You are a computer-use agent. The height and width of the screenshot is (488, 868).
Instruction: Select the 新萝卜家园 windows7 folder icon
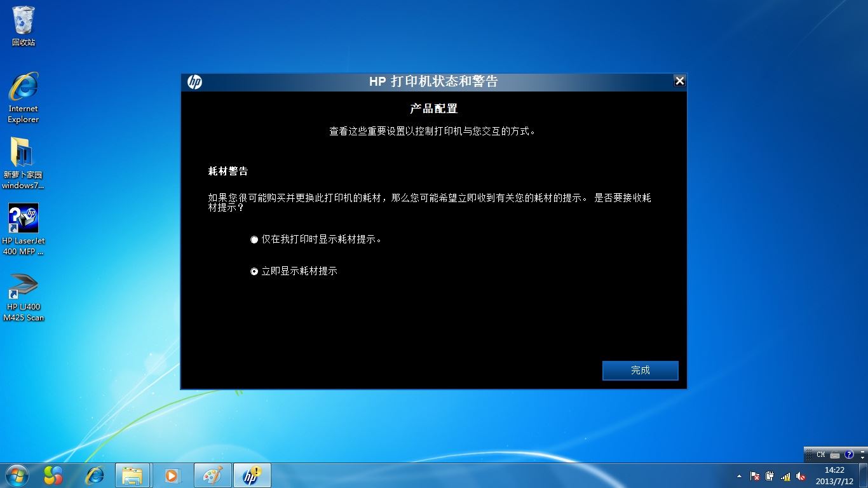[x=24, y=163]
